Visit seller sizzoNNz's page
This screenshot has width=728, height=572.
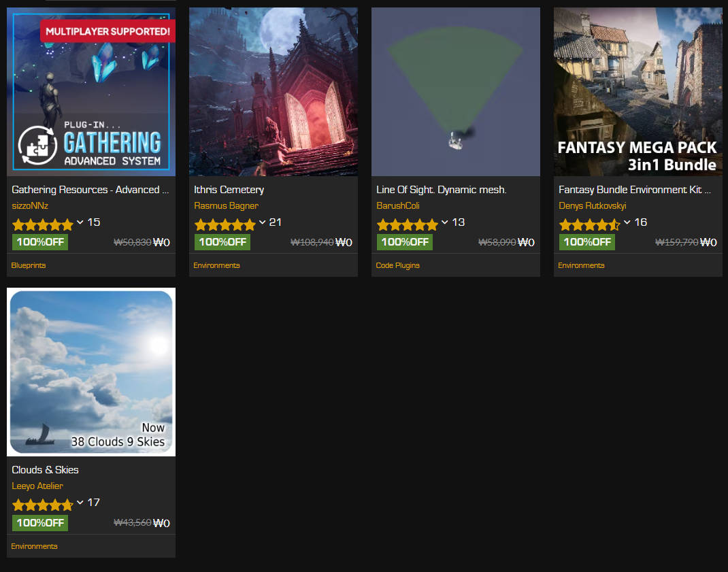[x=30, y=205]
